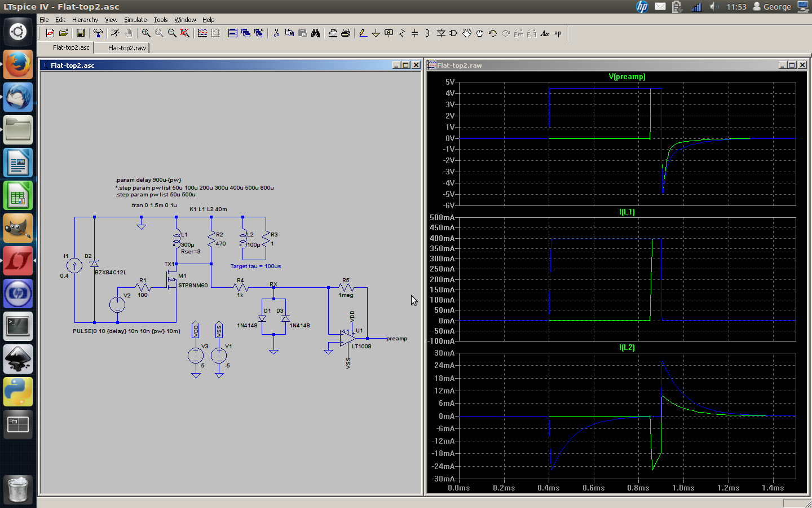Select the Draw Wire pencil tool
The height and width of the screenshot is (508, 812).
click(363, 33)
